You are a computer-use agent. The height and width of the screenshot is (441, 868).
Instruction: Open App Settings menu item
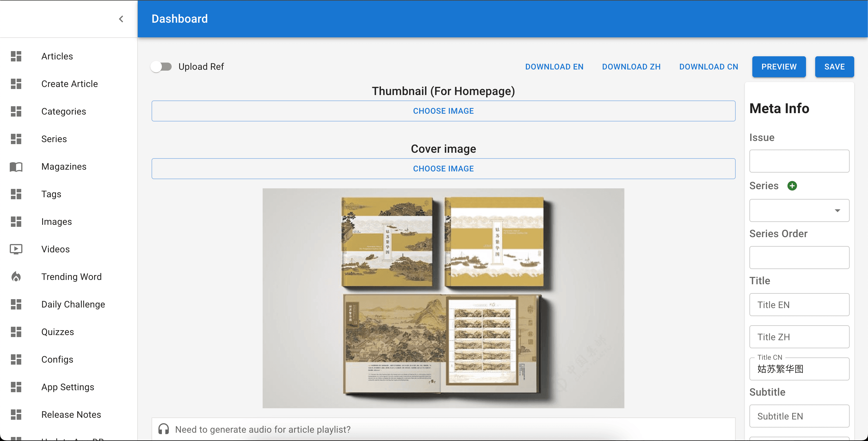[69, 387]
